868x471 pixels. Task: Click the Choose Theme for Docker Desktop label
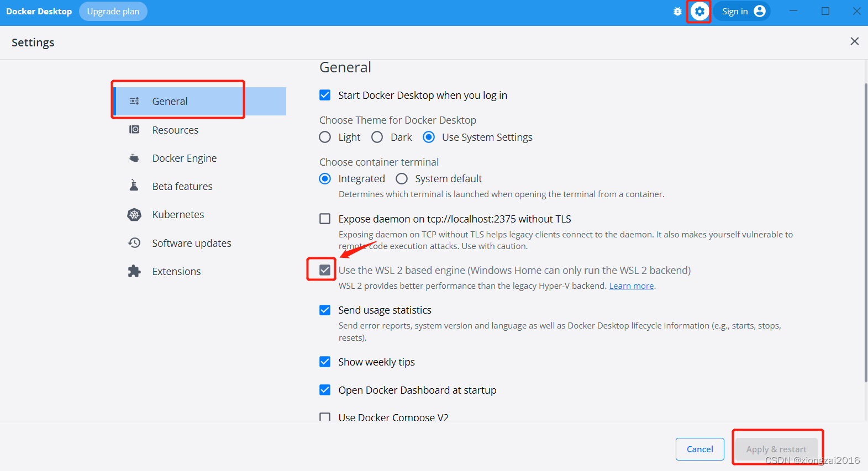398,120
